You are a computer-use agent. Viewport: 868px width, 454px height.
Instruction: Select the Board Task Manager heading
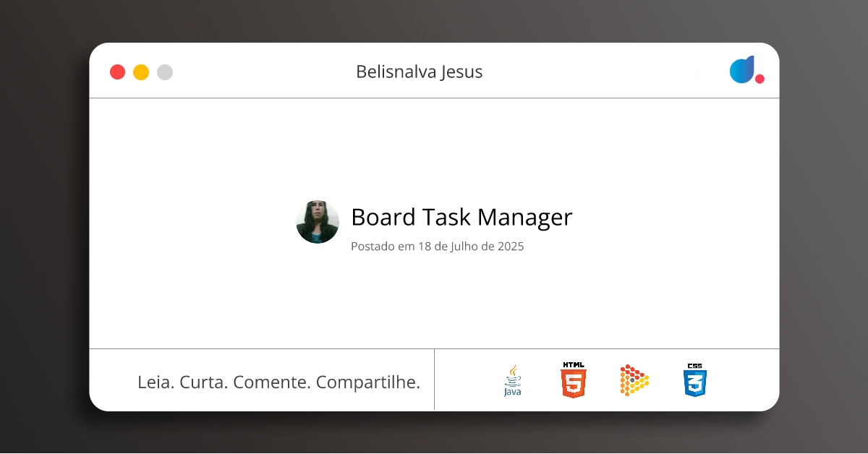point(461,217)
